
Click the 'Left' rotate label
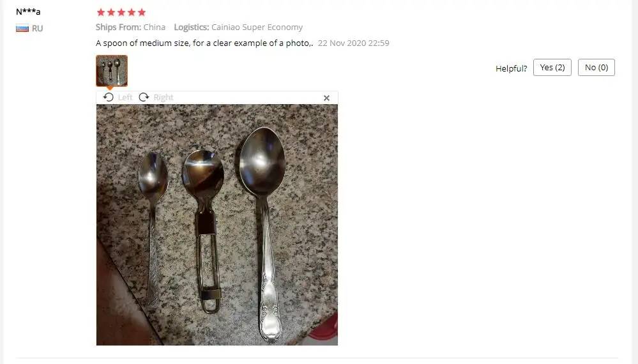pos(125,97)
